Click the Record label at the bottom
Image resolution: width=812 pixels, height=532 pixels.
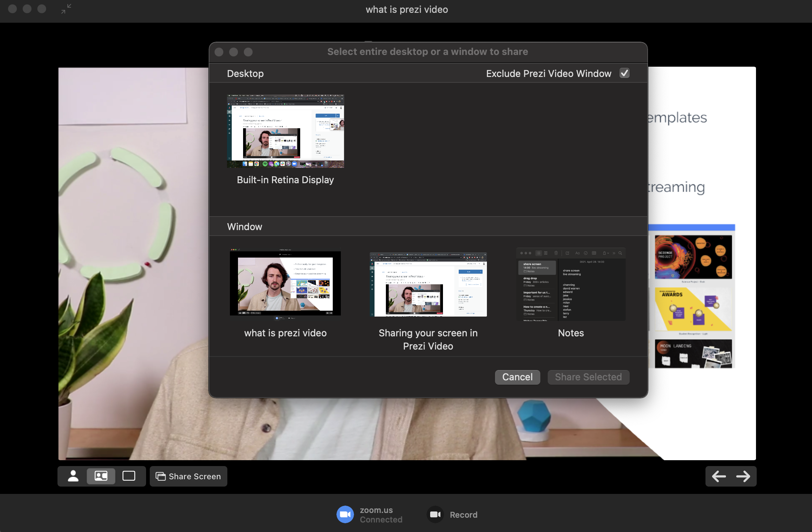(x=464, y=514)
